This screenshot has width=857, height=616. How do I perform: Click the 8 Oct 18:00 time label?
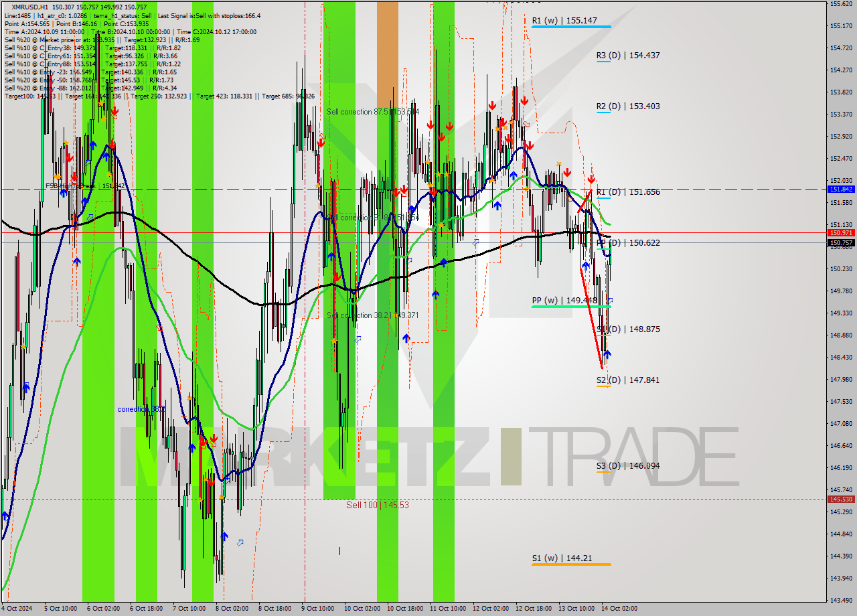pyautogui.click(x=275, y=609)
